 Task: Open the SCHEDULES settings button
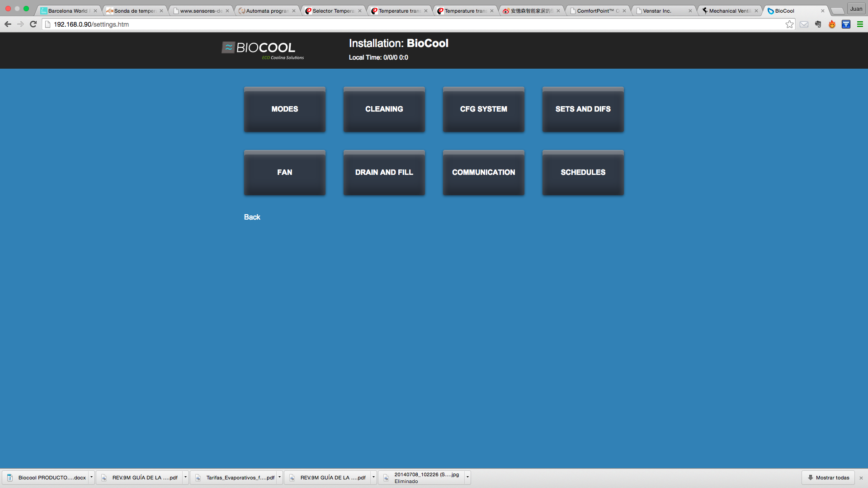coord(583,173)
